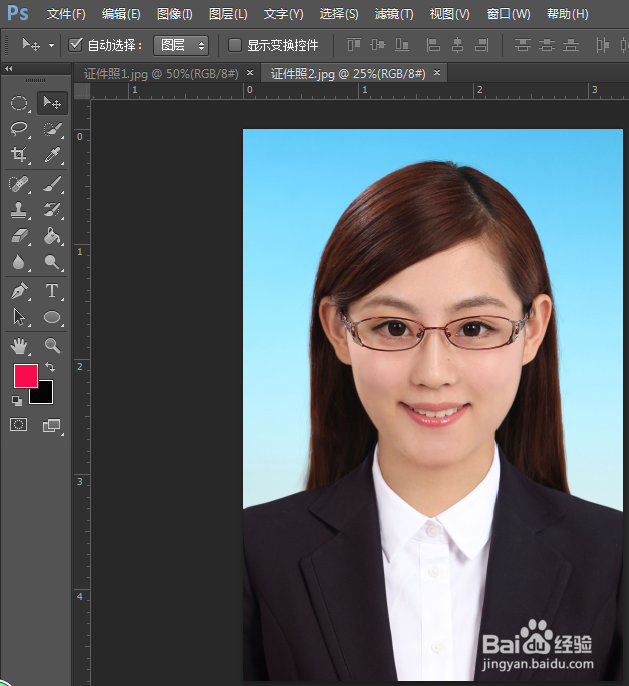Select the Eraser tool
Viewport: 629px width, 686px height.
click(19, 236)
